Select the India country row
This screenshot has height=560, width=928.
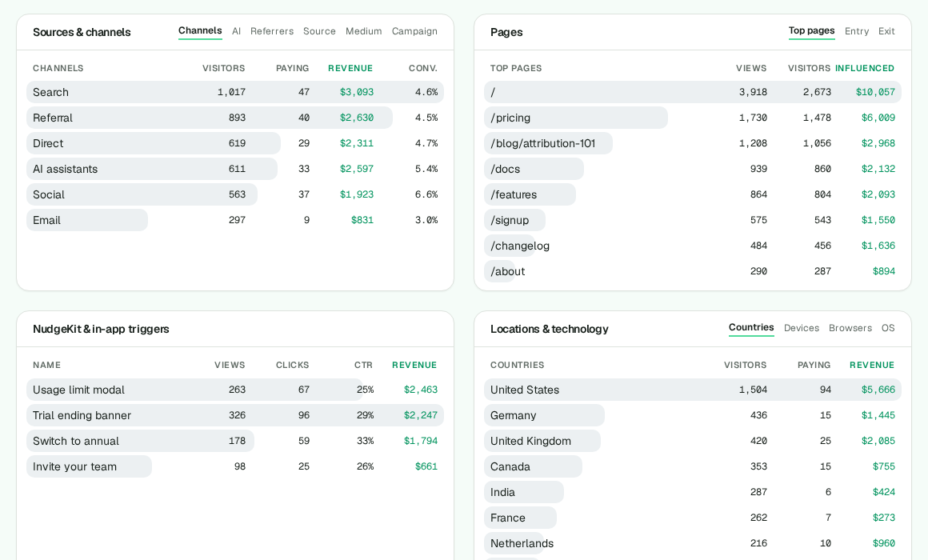(x=693, y=492)
